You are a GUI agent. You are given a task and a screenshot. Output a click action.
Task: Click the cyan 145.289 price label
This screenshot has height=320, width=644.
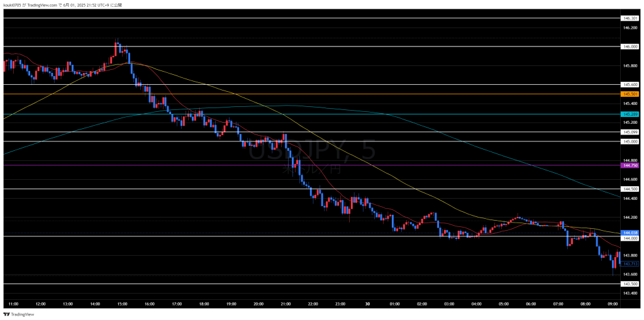pyautogui.click(x=630, y=114)
